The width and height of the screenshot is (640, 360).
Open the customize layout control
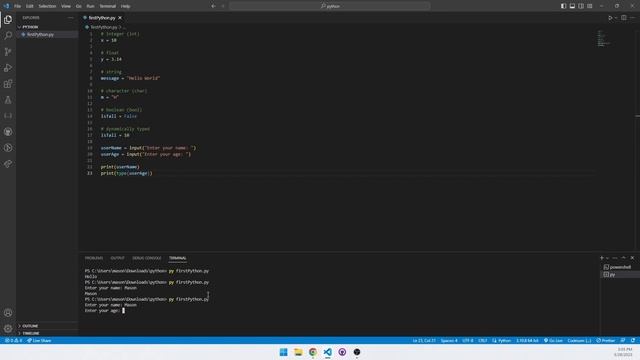tap(590, 6)
